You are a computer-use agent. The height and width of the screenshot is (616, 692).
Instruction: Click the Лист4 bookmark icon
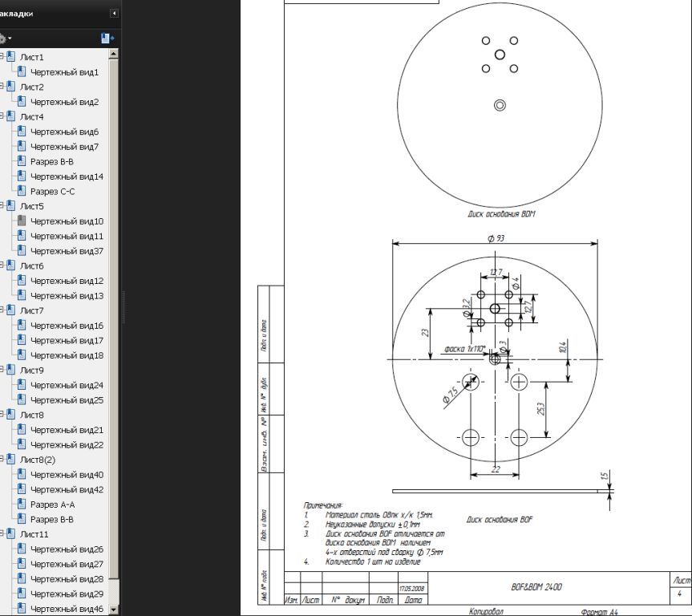tap(11, 116)
